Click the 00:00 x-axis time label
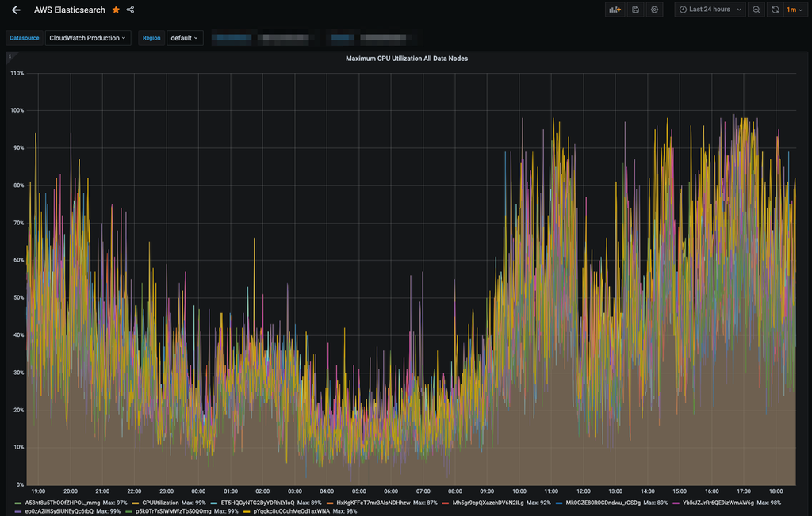Screen dimensions: 812x516 (198, 491)
